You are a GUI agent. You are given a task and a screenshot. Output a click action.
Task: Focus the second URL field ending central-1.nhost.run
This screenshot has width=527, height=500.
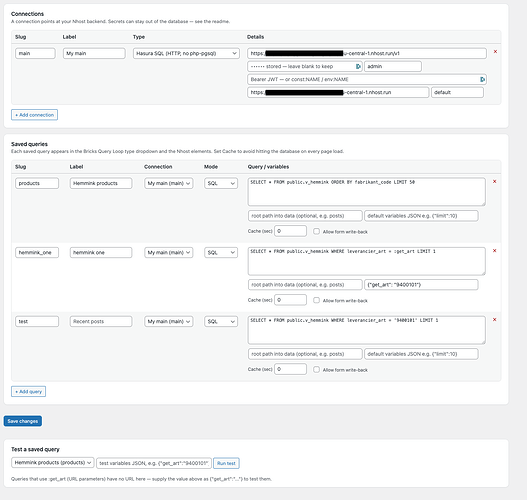338,92
